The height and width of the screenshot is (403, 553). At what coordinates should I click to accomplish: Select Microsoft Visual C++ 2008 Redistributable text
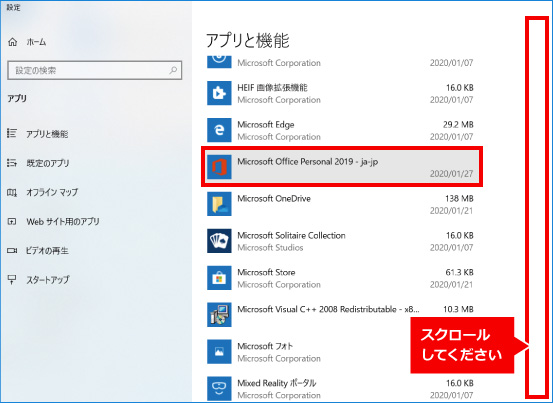(x=328, y=309)
